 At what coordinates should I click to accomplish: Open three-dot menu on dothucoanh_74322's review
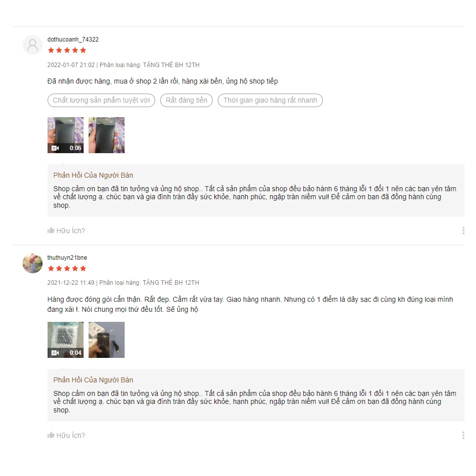(x=463, y=231)
